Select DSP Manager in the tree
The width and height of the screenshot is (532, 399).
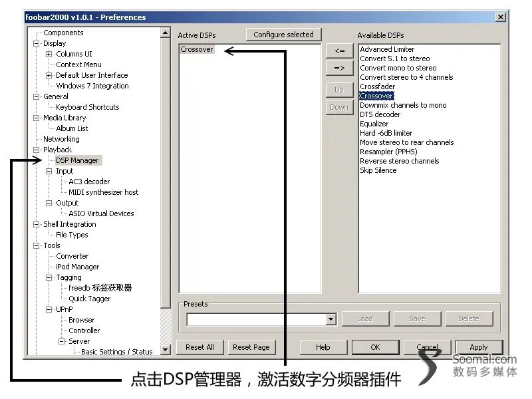(x=77, y=160)
